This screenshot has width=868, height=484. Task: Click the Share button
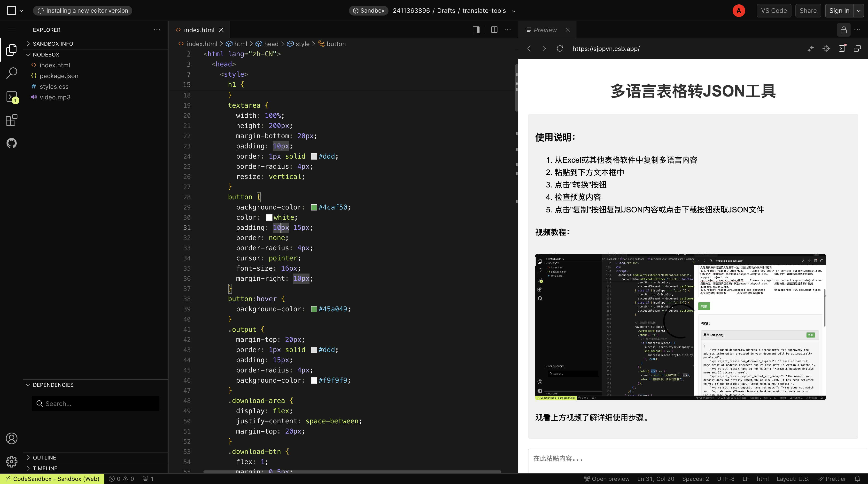point(808,10)
